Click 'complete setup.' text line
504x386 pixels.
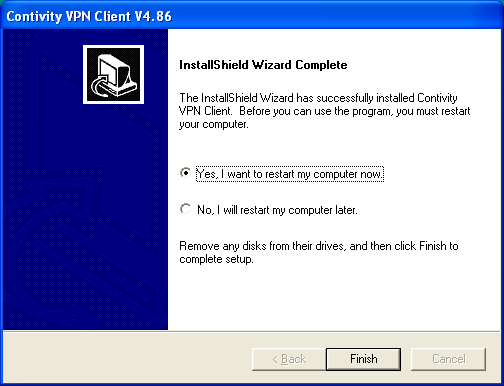[216, 259]
